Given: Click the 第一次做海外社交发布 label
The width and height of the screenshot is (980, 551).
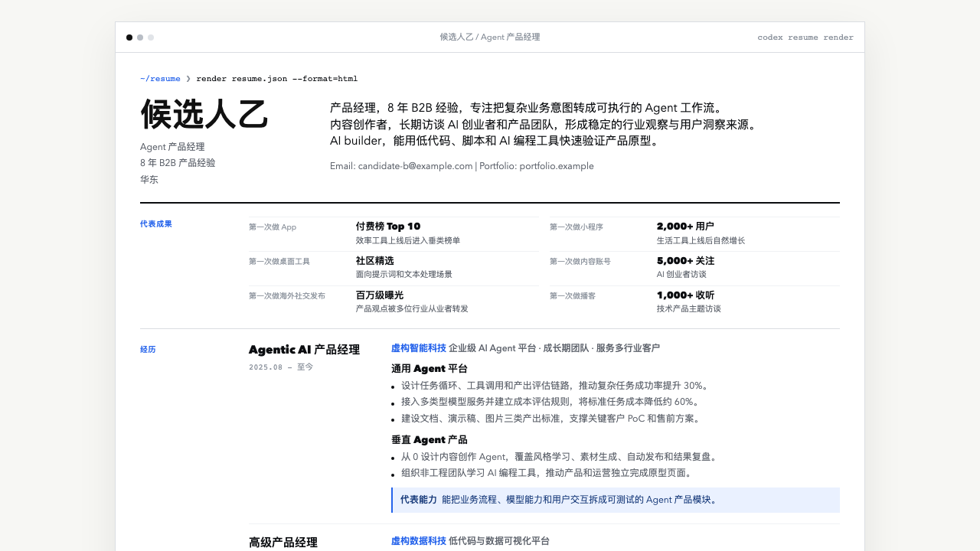Looking at the screenshot, I should pyautogui.click(x=287, y=296).
